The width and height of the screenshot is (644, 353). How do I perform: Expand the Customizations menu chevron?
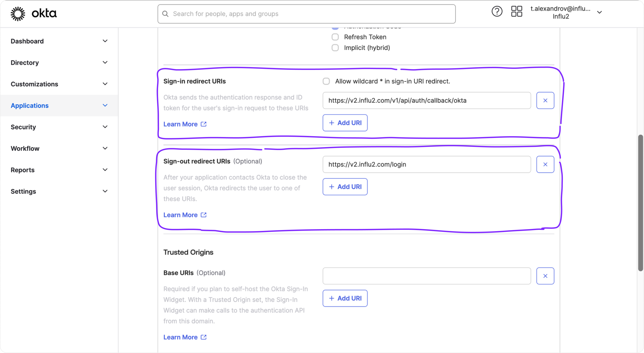tap(105, 84)
